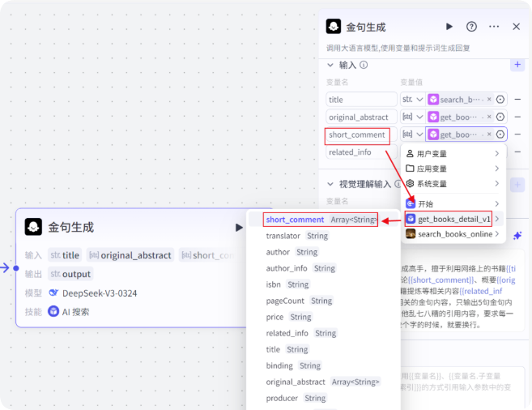Screen dimensions: 532x410
Task: Remove the related_info input row
Action: (x=517, y=152)
